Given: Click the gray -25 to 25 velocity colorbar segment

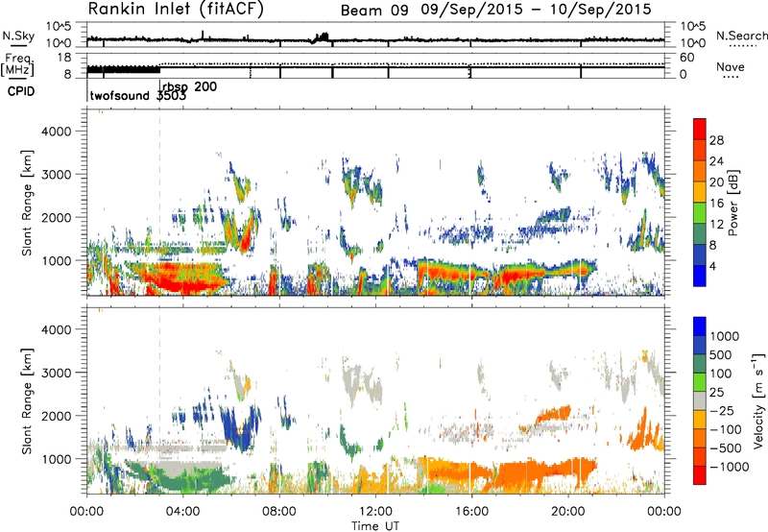Looking at the screenshot, I should [700, 400].
